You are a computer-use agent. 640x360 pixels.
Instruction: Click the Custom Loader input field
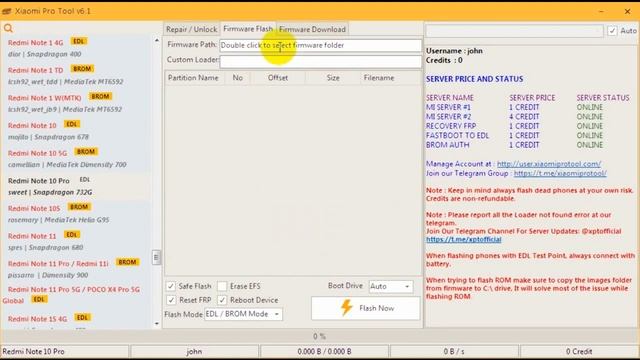320,61
